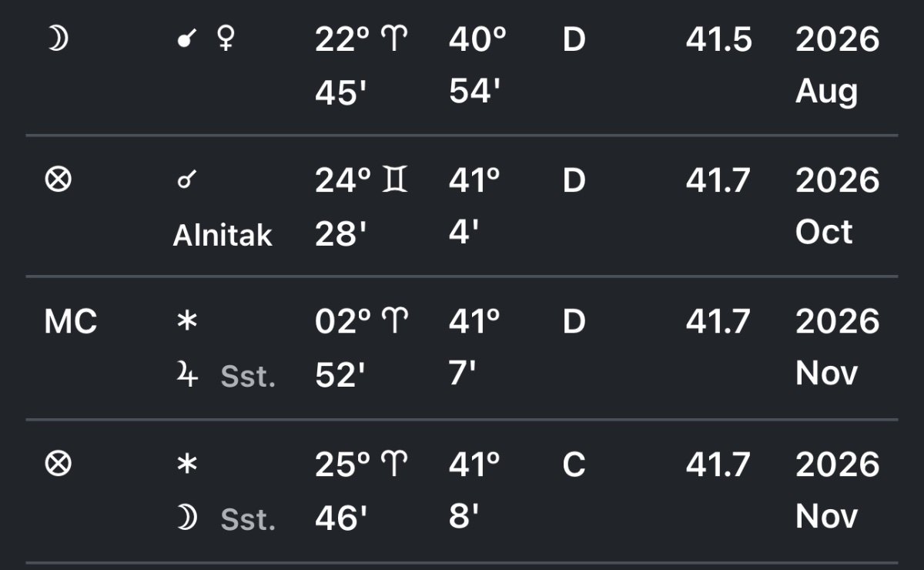Image resolution: width=924 pixels, height=570 pixels.
Task: Click the crescent Moon glyph in last row
Action: coord(187,518)
